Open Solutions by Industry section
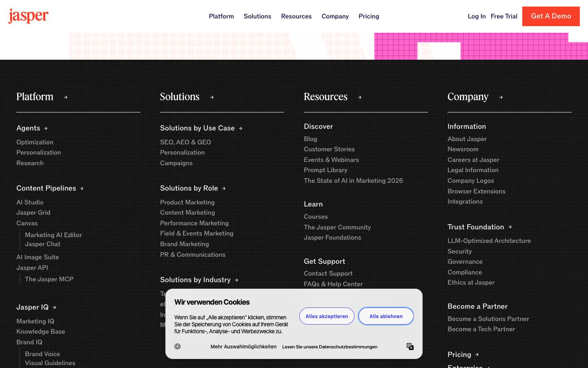588x368 pixels. pos(195,280)
